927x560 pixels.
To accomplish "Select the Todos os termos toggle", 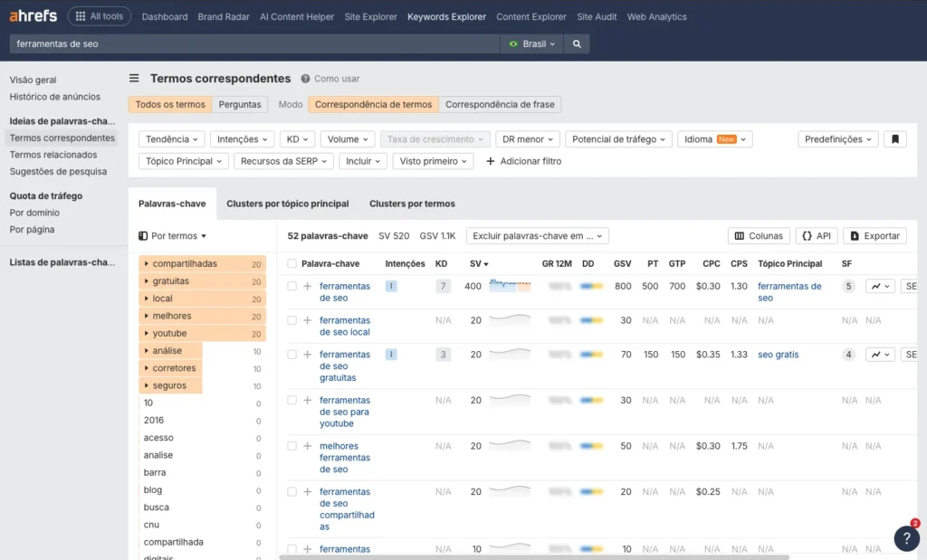I will 170,105.
